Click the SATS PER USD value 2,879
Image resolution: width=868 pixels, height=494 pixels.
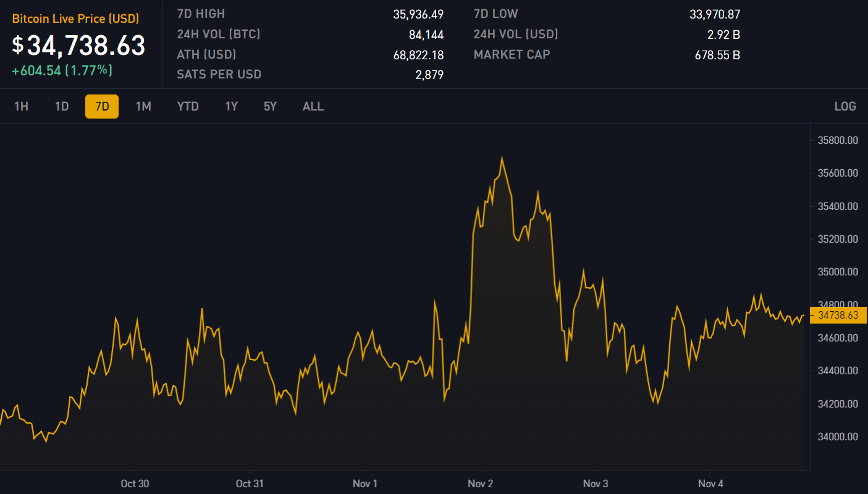click(x=429, y=75)
